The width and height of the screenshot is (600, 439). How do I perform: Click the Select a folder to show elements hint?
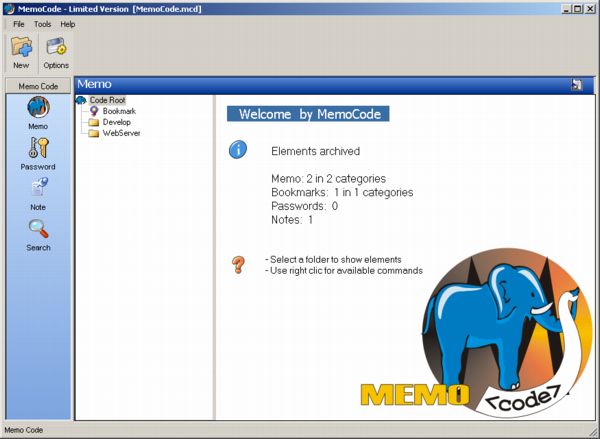[333, 259]
